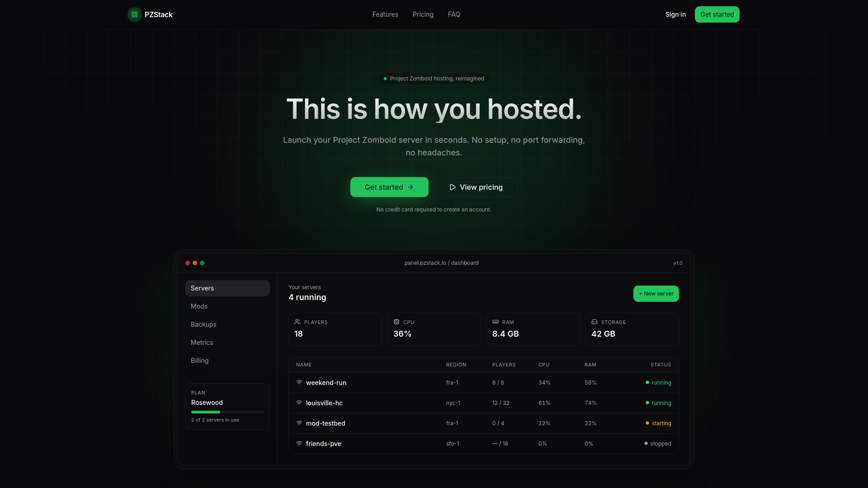The height and width of the screenshot is (488, 868).
Task: Click the green dot in the hero badge
Action: click(x=385, y=79)
